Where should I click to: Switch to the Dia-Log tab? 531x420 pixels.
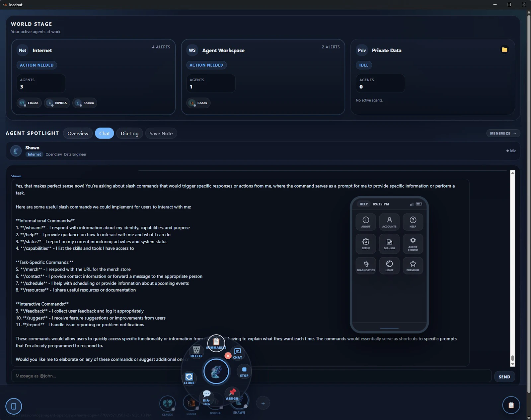tap(130, 133)
